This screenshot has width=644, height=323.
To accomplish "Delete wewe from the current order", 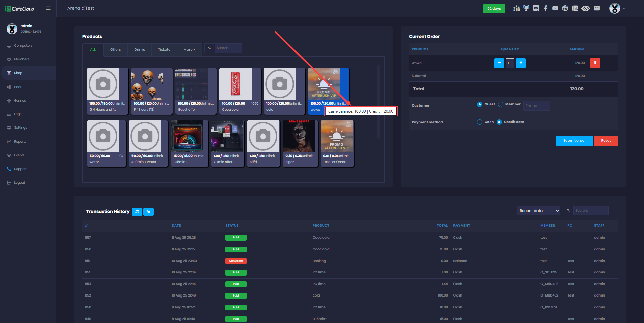I will coord(595,63).
